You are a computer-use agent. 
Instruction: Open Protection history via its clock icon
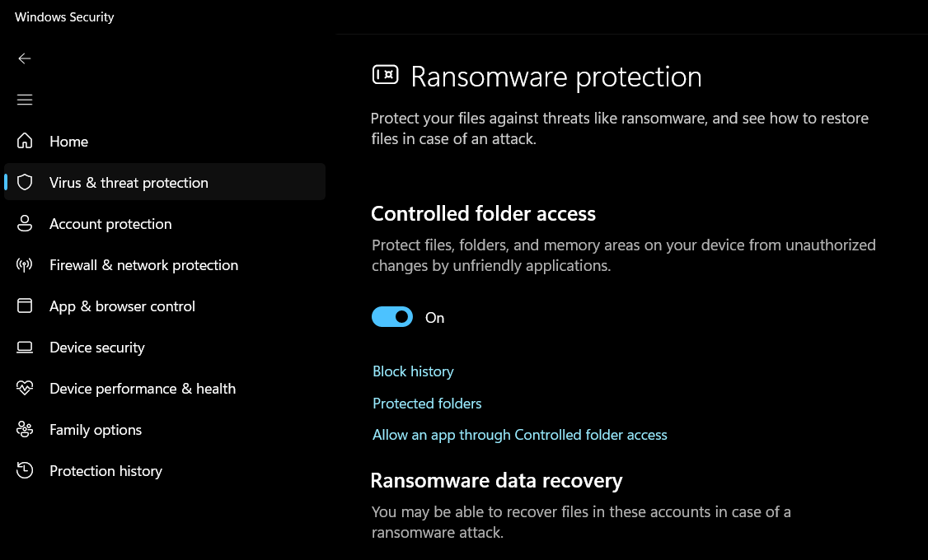click(x=25, y=470)
